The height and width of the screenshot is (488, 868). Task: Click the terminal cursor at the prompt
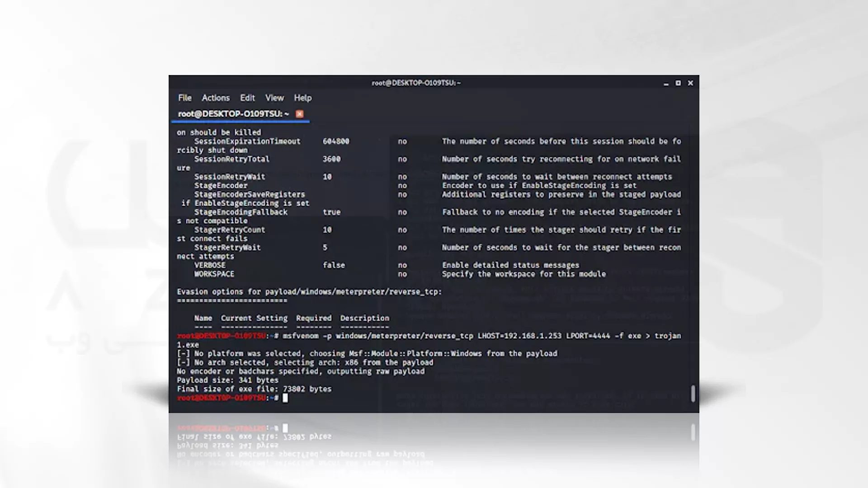(x=285, y=398)
